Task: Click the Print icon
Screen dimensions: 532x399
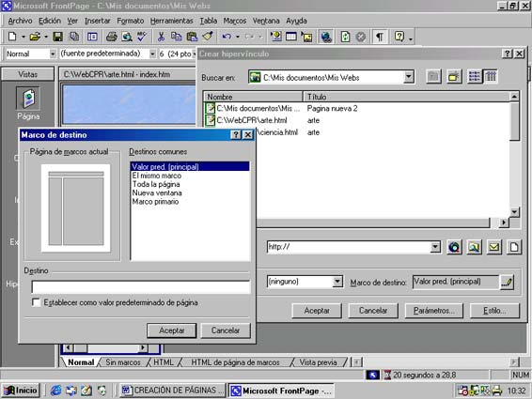Action: (111, 37)
